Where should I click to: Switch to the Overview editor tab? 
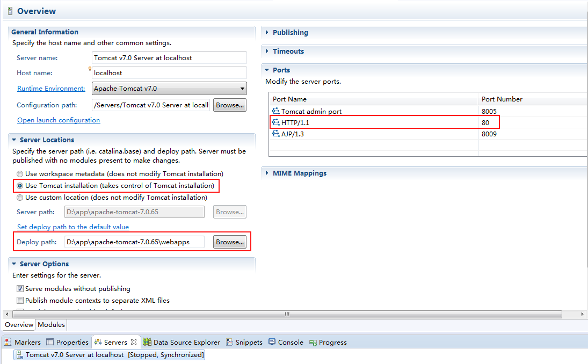tap(19, 325)
